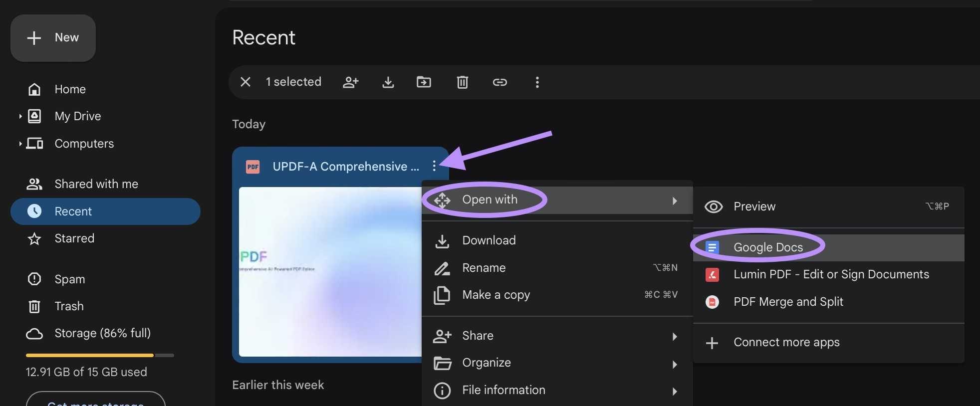Viewport: 980px width, 406px height.
Task: Click the storage usage progress bar
Action: (x=100, y=355)
